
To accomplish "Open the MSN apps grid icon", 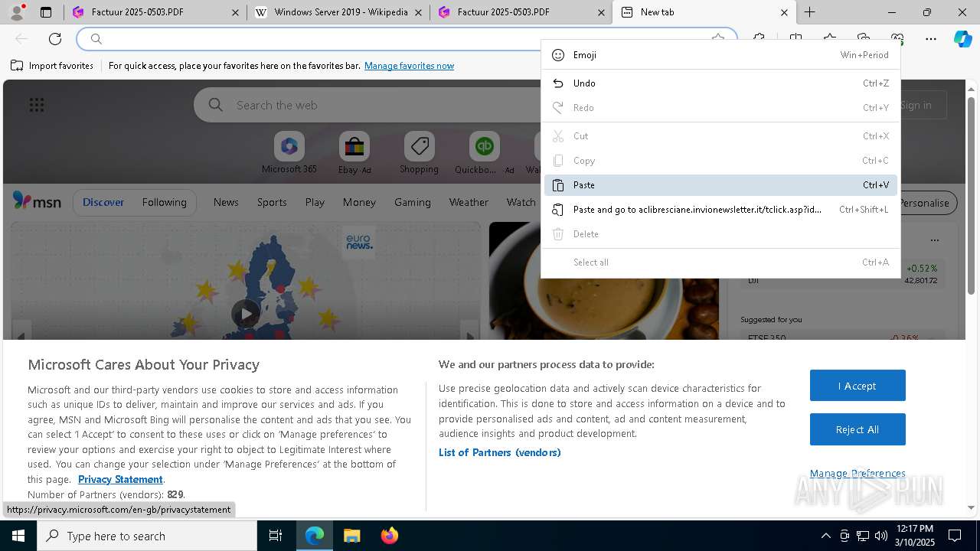I will tap(37, 105).
